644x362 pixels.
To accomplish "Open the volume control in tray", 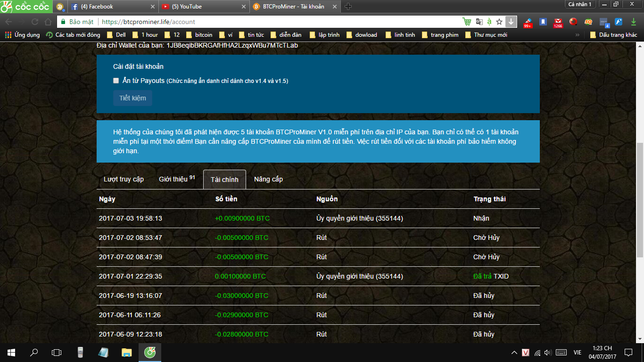I will (x=547, y=353).
